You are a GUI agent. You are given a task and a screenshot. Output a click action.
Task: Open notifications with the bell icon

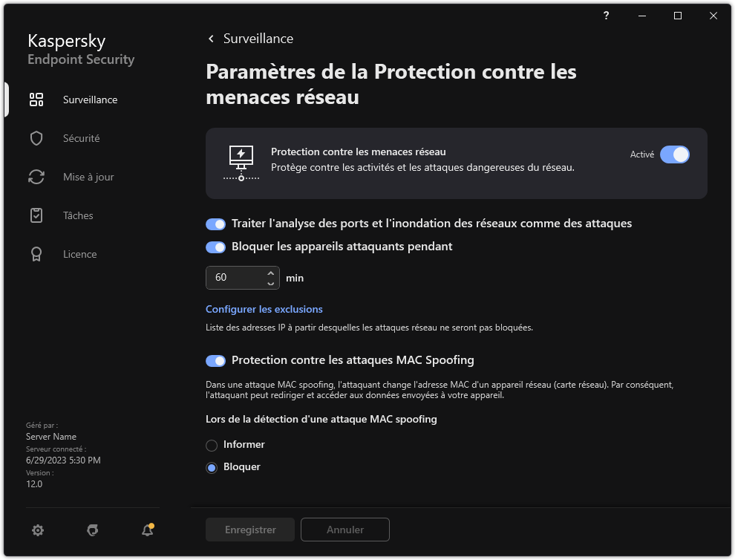coord(146,530)
